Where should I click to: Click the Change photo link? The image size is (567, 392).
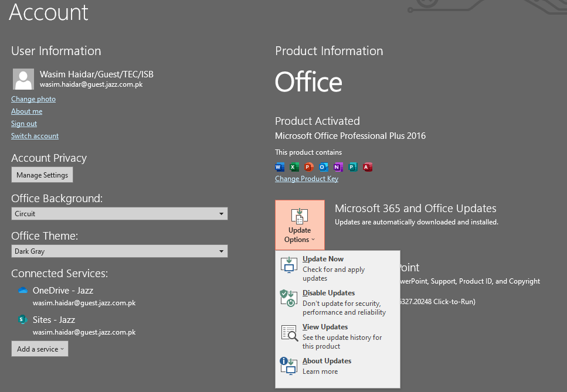pos(33,99)
